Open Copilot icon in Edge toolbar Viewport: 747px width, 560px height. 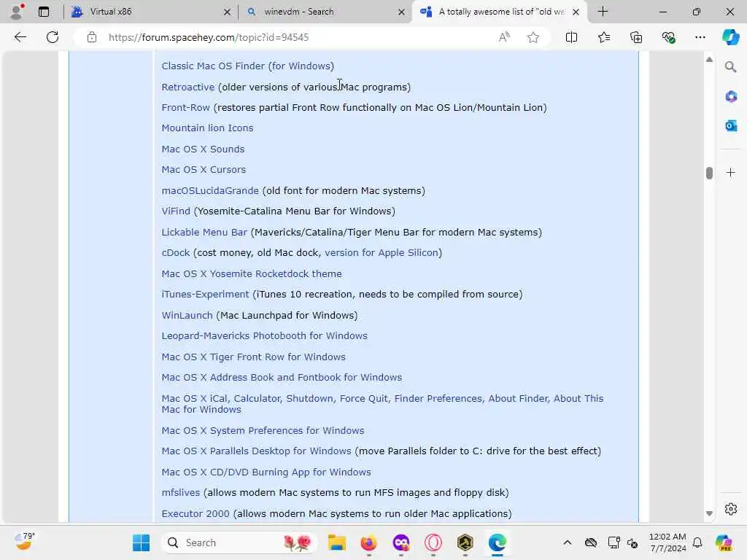click(730, 37)
